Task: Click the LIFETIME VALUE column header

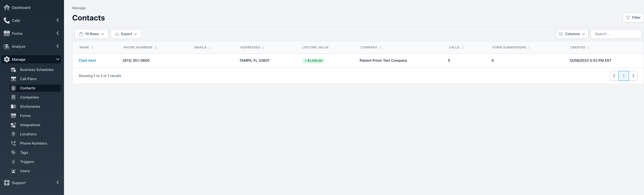Action: pyautogui.click(x=316, y=48)
